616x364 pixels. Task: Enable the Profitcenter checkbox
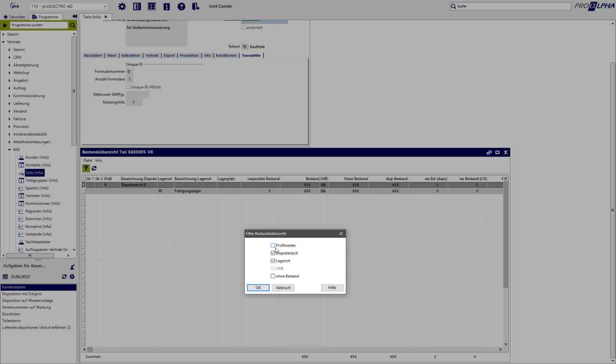point(273,245)
